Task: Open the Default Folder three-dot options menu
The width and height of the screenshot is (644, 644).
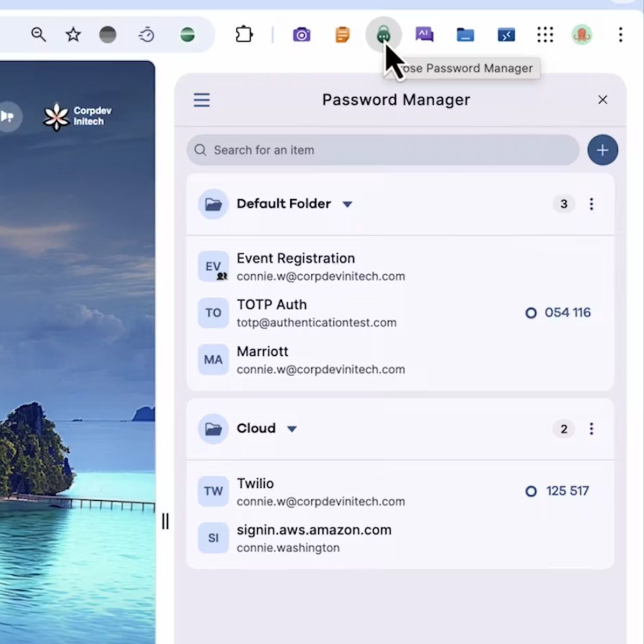Action: [591, 204]
